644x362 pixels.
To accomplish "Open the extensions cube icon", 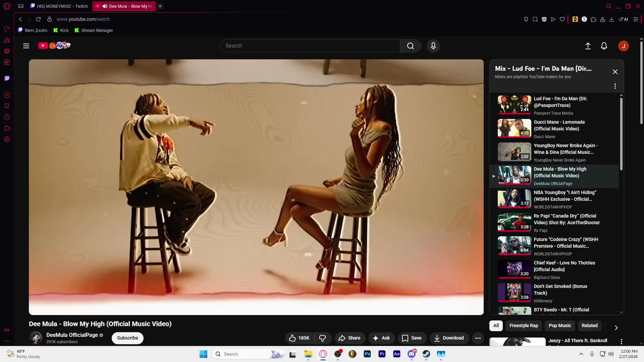I will pyautogui.click(x=593, y=19).
